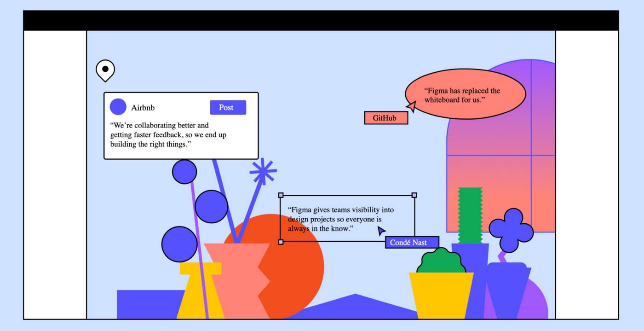
Task: Click the black top bar
Action: click(x=321, y=20)
